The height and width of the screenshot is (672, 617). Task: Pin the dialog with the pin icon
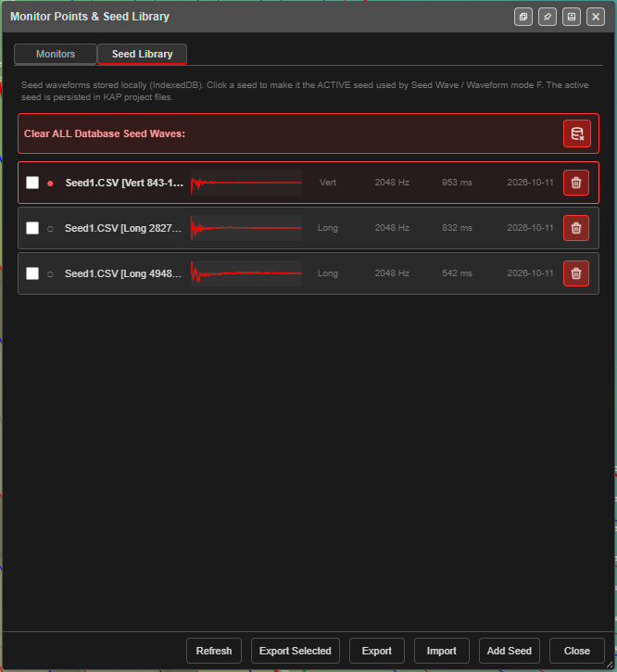[x=548, y=17]
